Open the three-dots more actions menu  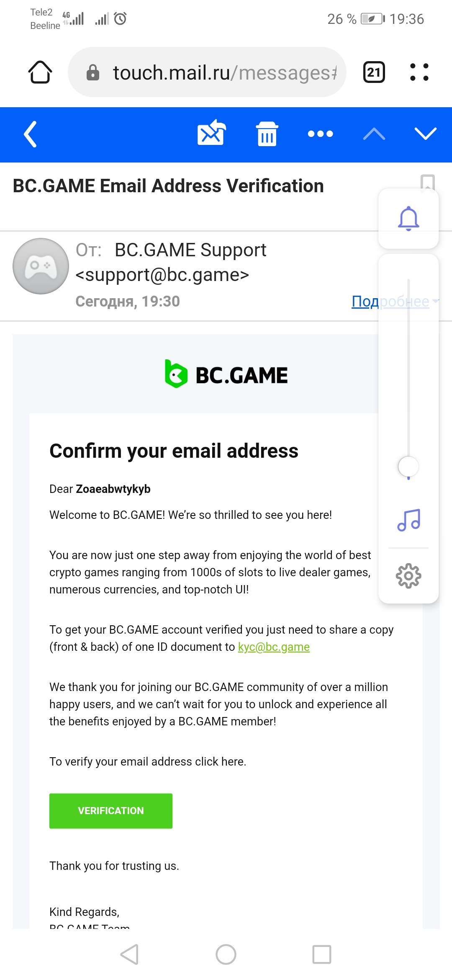tap(320, 134)
